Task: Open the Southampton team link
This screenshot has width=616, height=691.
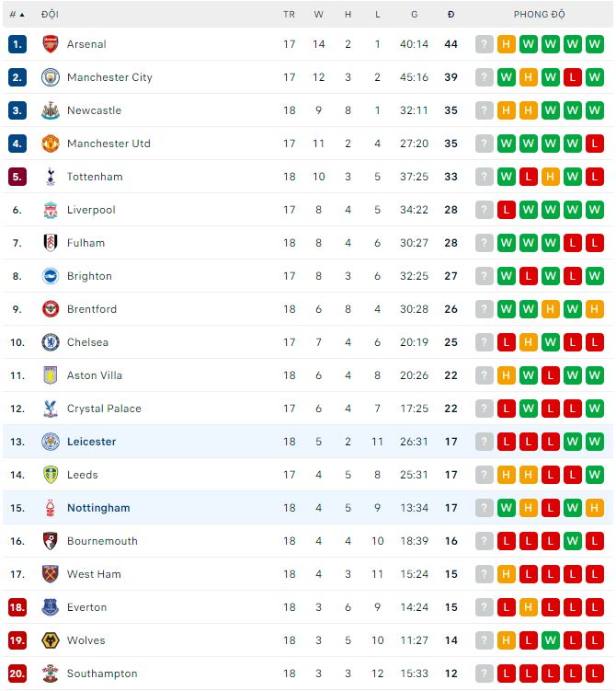Action: coord(102,674)
